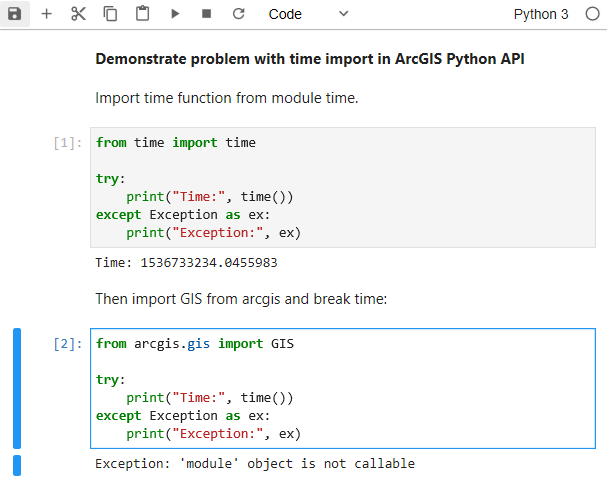Open the cell type dropdown showing Code
Screen dimensions: 607x484
[309, 14]
